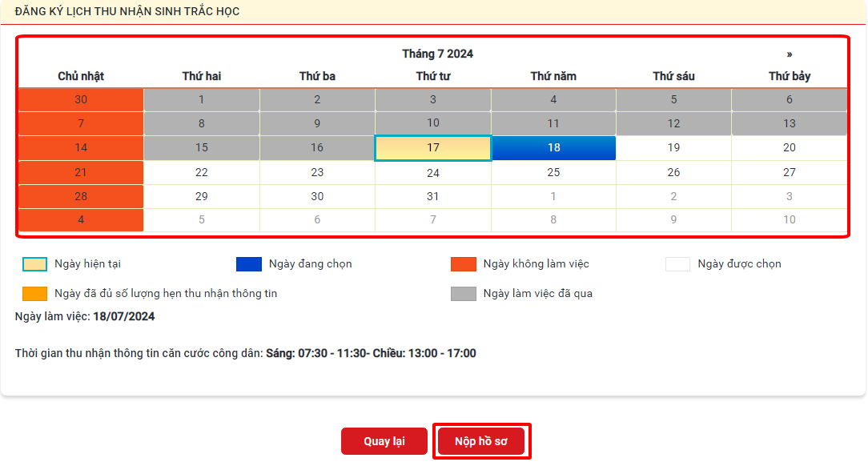Select July 19 on the calendar
Viewport: 868px width, 466px height.
(x=673, y=147)
